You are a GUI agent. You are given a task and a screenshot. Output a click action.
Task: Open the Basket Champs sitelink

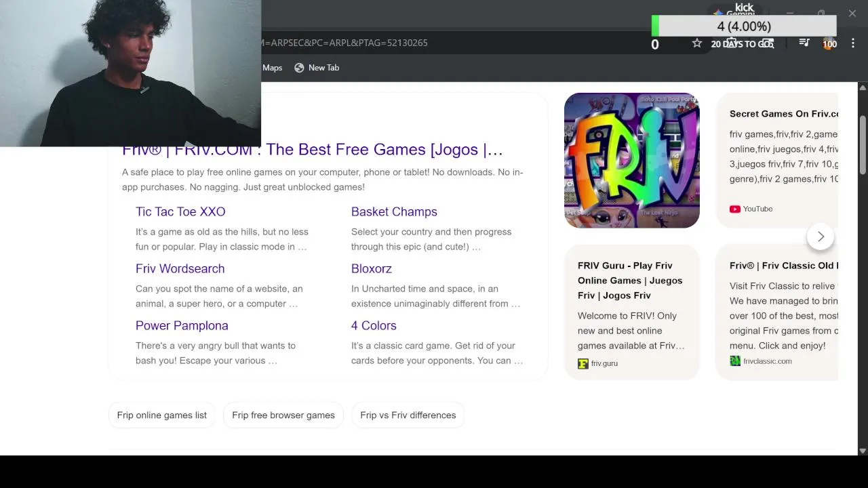coord(394,211)
